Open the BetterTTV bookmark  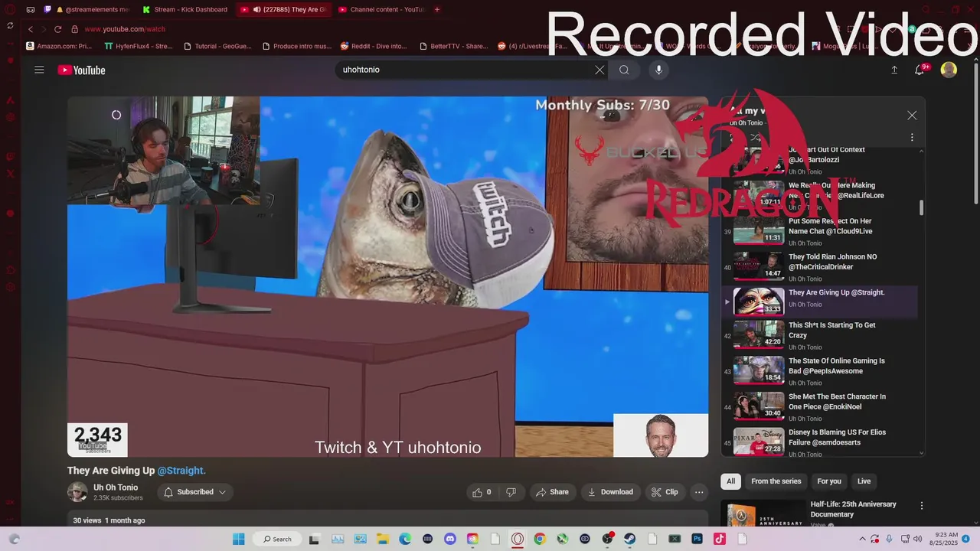point(453,46)
